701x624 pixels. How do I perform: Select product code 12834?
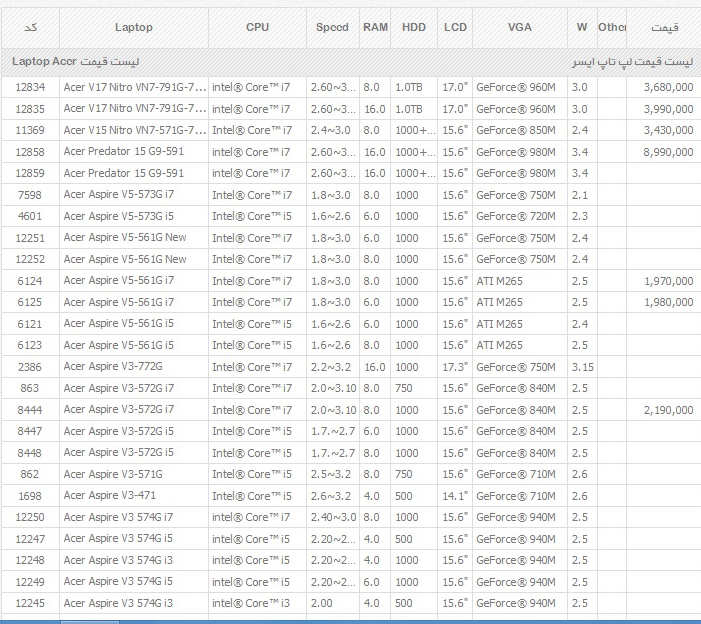(x=30, y=87)
